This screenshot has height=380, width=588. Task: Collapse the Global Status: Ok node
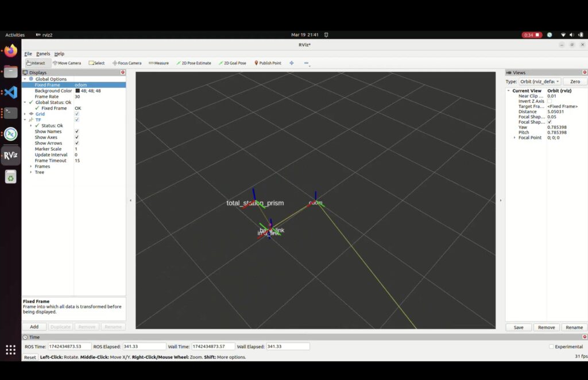[x=25, y=102]
